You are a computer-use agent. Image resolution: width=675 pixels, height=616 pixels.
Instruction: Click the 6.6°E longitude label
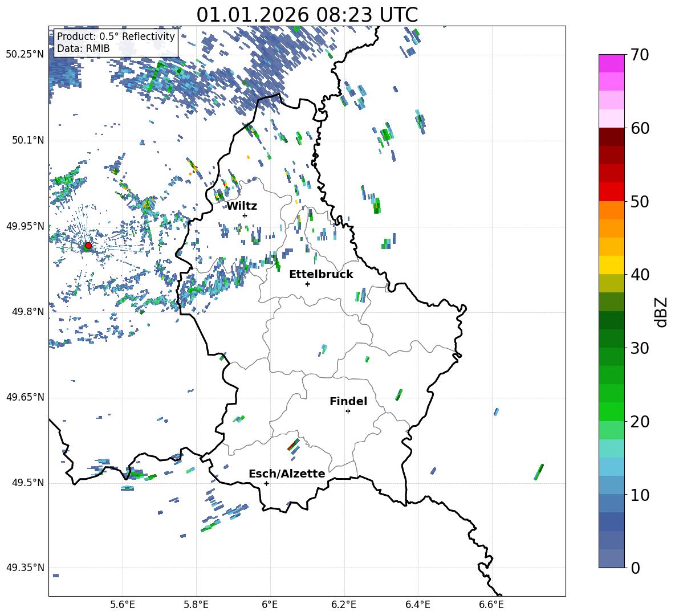(x=491, y=605)
